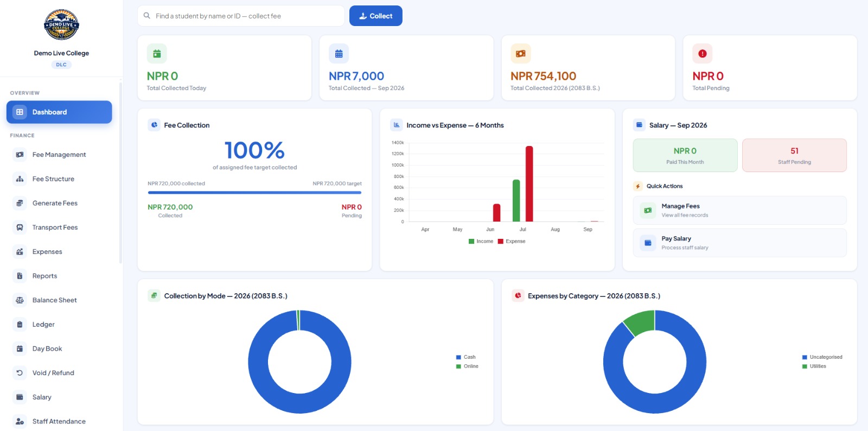Toggle the Utilities legend entry
The width and height of the screenshot is (868, 431).
[x=814, y=366]
